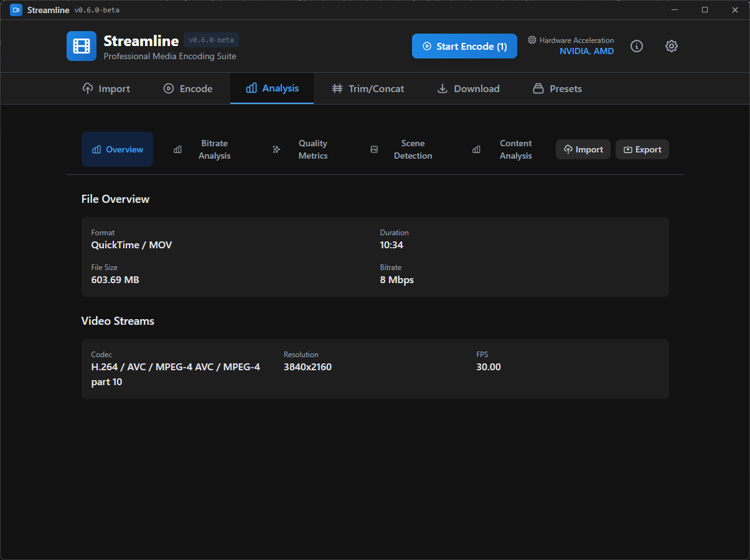Select the Content Analysis chart icon
Screen dimensions: 750x560
[476, 149]
